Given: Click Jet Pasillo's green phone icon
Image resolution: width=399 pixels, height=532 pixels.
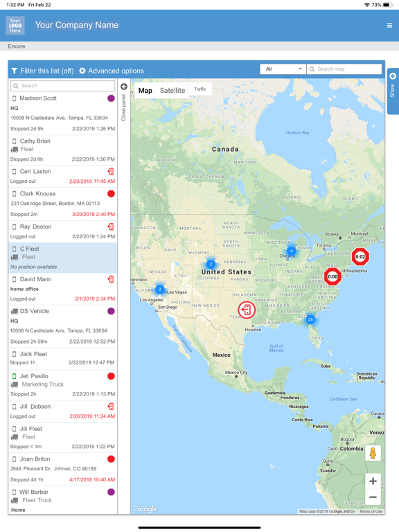Looking at the screenshot, I should point(15,376).
